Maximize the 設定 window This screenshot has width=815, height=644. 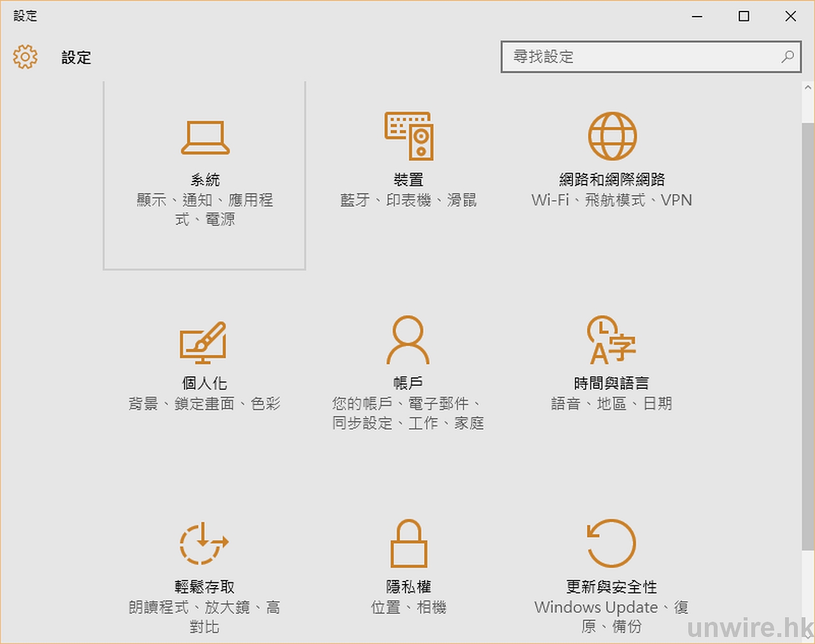[744, 17]
